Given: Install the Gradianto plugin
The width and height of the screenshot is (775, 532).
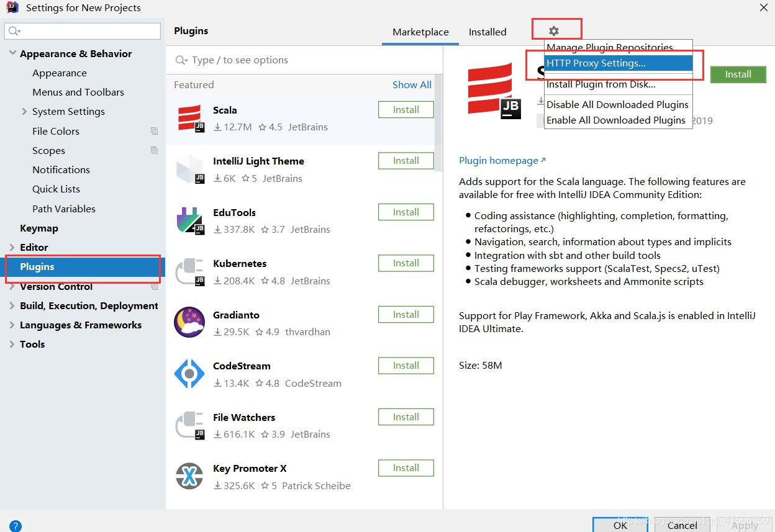Looking at the screenshot, I should coord(406,315).
